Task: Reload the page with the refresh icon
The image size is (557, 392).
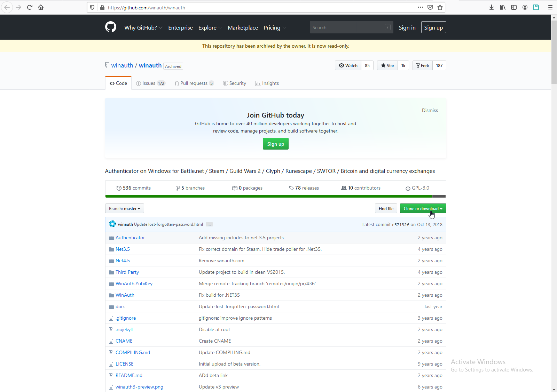Action: 30,7
